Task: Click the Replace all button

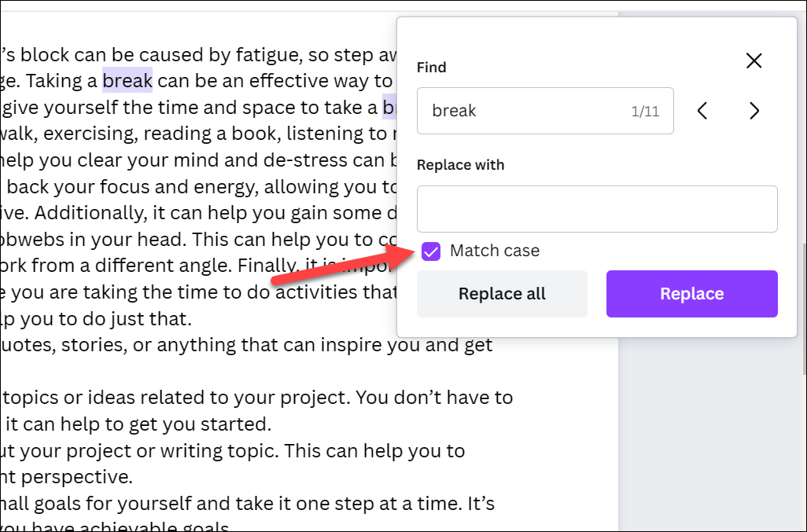Action: click(502, 293)
